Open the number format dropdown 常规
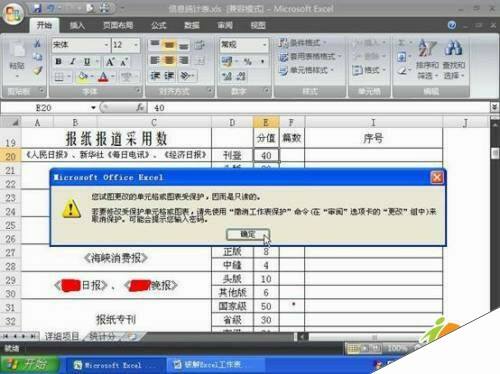Screen dimensions: 500x374 coord(265,45)
